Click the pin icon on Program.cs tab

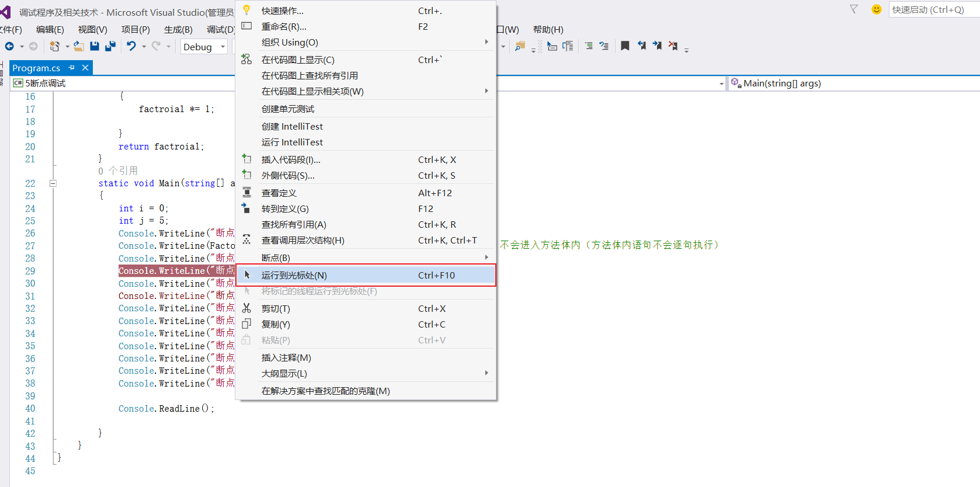click(72, 68)
